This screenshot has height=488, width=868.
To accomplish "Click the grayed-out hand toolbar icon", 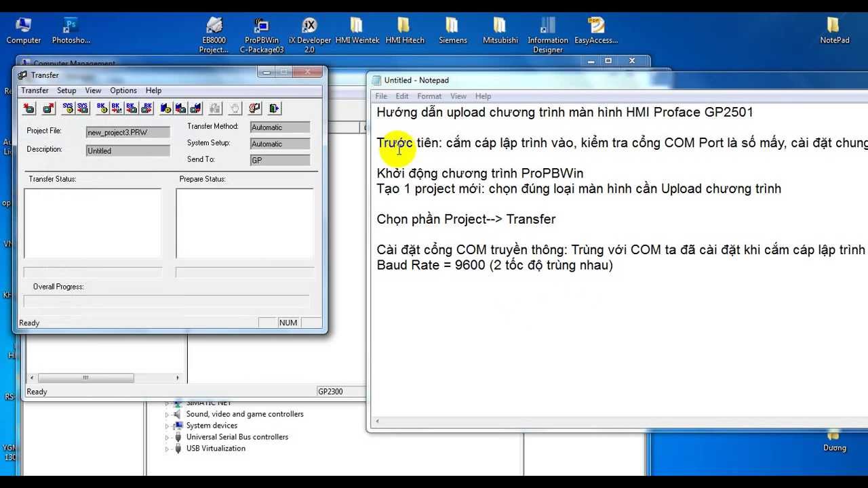I will click(235, 108).
